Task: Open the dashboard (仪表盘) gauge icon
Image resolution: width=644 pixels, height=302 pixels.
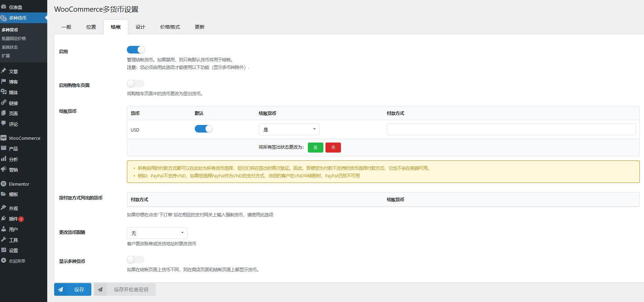Action: 4,7
